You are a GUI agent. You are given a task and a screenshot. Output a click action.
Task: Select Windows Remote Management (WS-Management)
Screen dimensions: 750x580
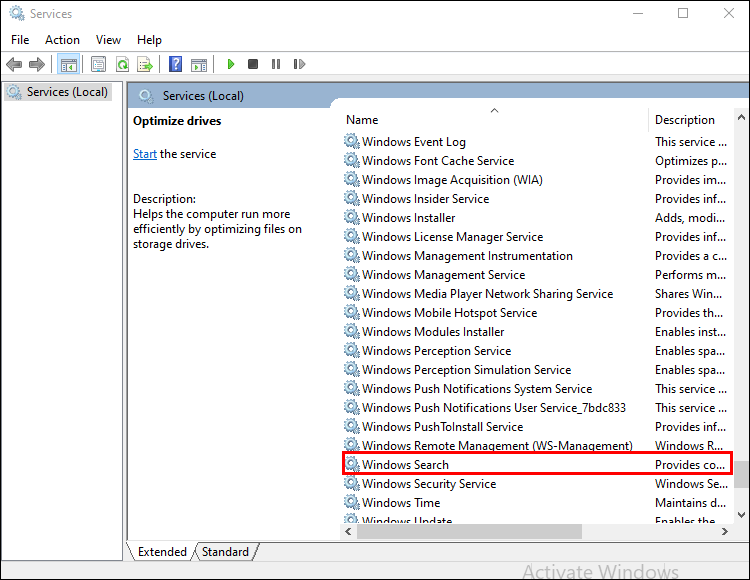497,446
